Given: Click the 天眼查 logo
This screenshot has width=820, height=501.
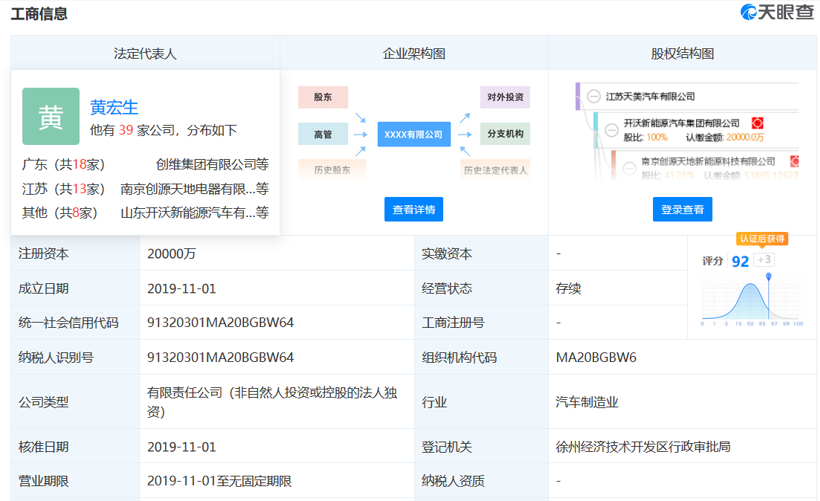Looking at the screenshot, I should coord(777,12).
